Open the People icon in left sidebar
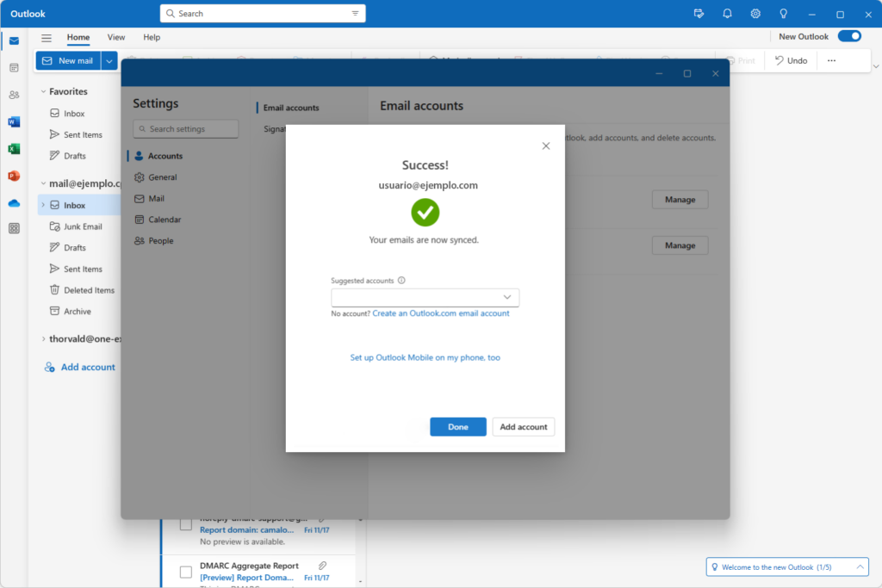The image size is (882, 588). [14, 95]
